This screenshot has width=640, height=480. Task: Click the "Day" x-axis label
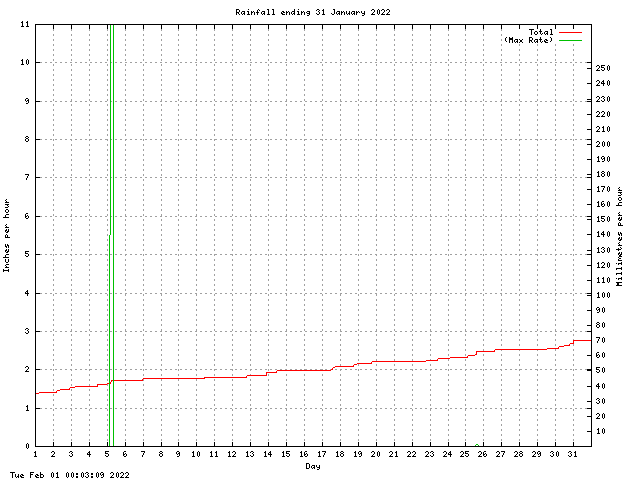[x=313, y=466]
